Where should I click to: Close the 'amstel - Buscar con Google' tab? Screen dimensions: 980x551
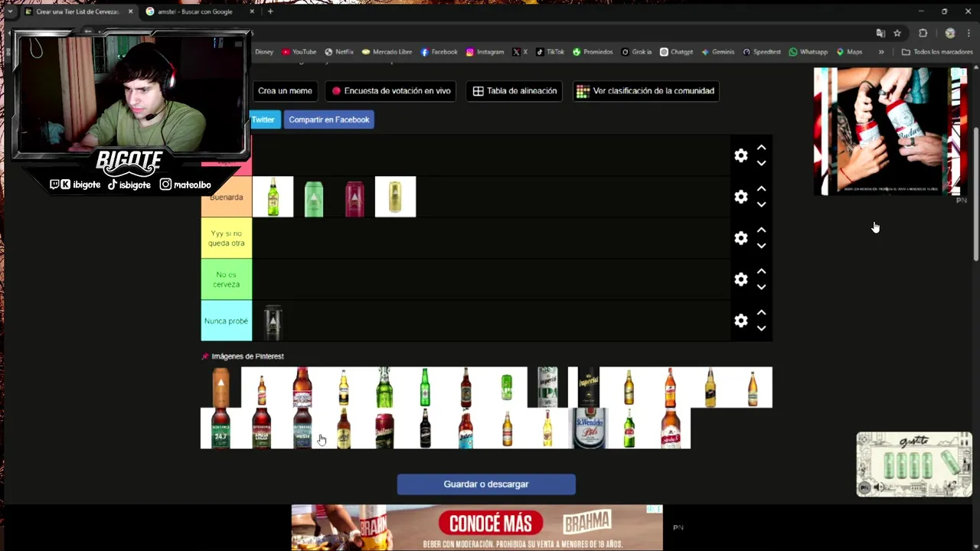[252, 11]
